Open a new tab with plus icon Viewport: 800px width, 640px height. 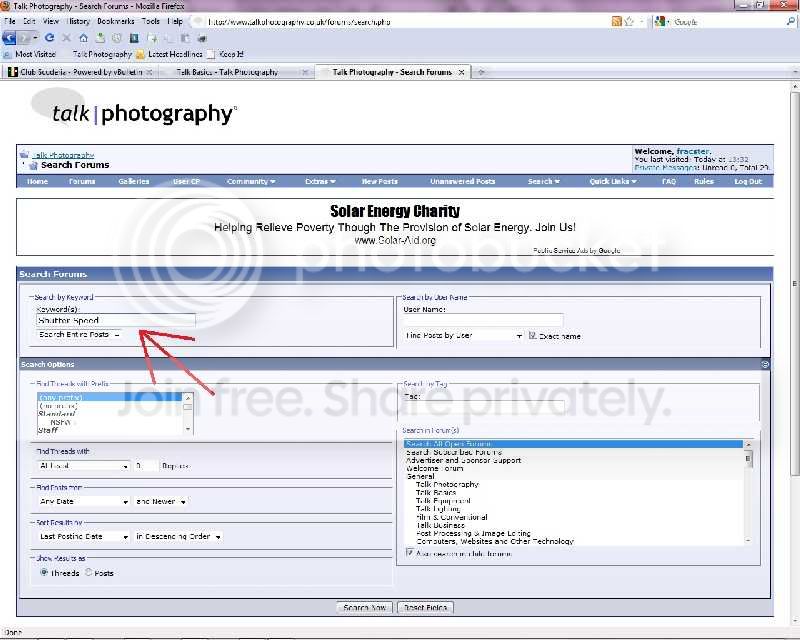481,72
